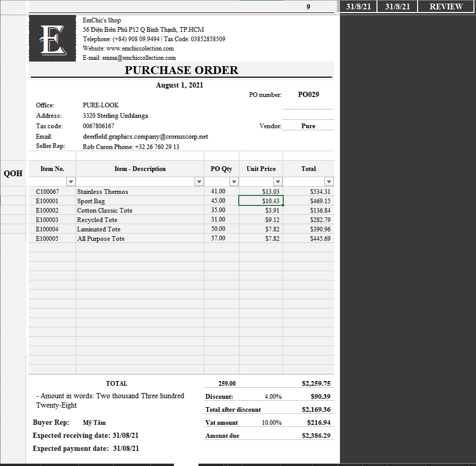Viewport: 476px width, 466px height.
Task: Click the Vendor value Pure
Action: (308, 126)
